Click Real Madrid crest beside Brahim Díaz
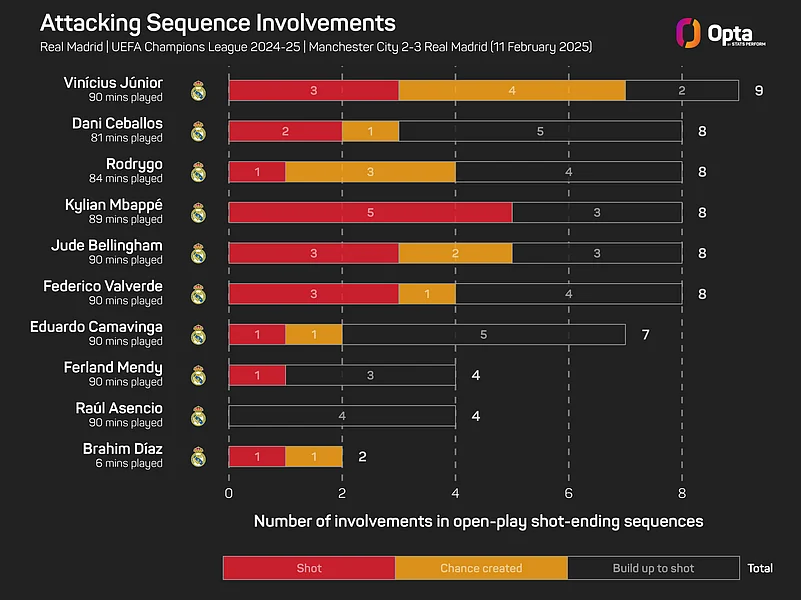The width and height of the screenshot is (801, 600). [198, 457]
